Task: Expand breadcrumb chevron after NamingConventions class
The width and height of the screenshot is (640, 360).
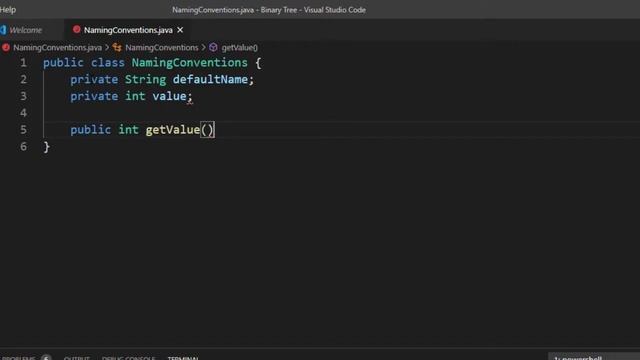Action: (x=203, y=48)
